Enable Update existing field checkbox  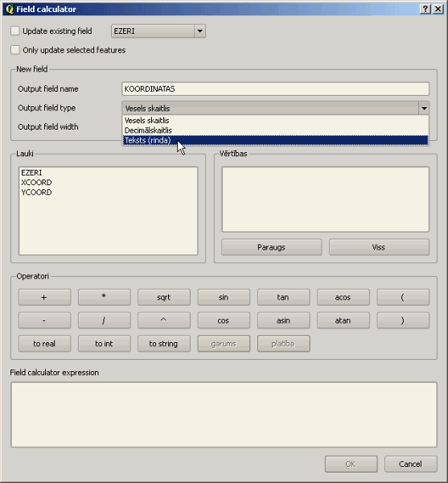point(15,31)
